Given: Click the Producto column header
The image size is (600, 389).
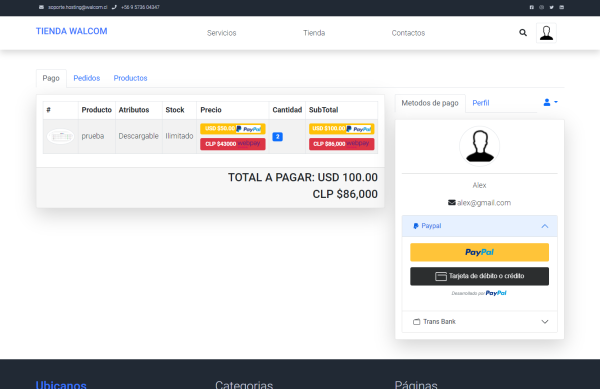Looking at the screenshot, I should pos(96,110).
